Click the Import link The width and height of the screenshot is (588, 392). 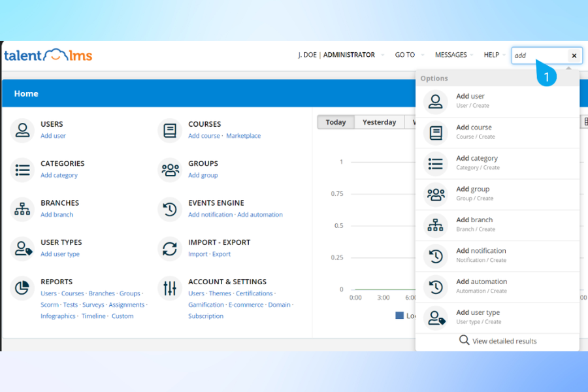(x=197, y=254)
